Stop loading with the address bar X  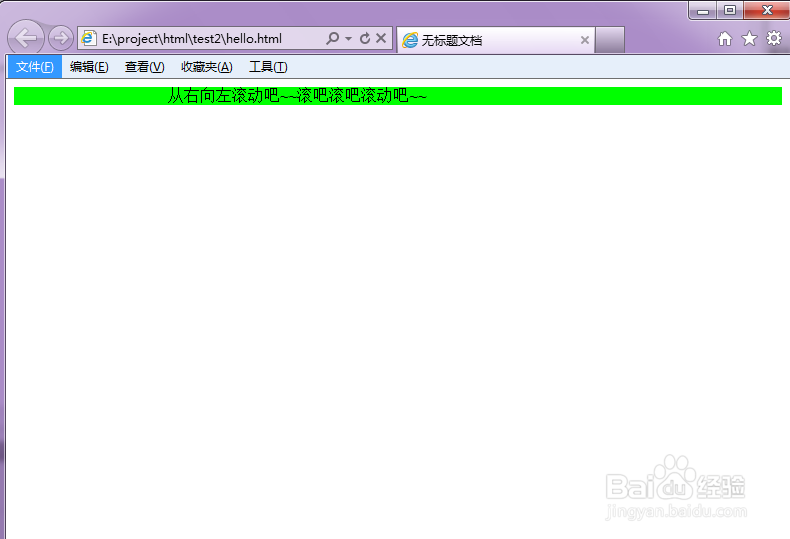tap(381, 38)
